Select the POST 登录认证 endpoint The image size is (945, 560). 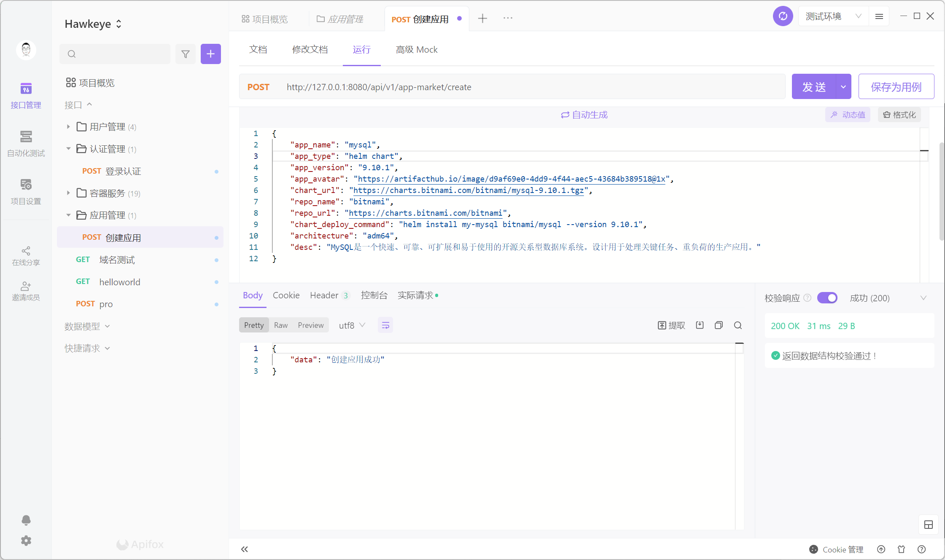click(x=140, y=171)
